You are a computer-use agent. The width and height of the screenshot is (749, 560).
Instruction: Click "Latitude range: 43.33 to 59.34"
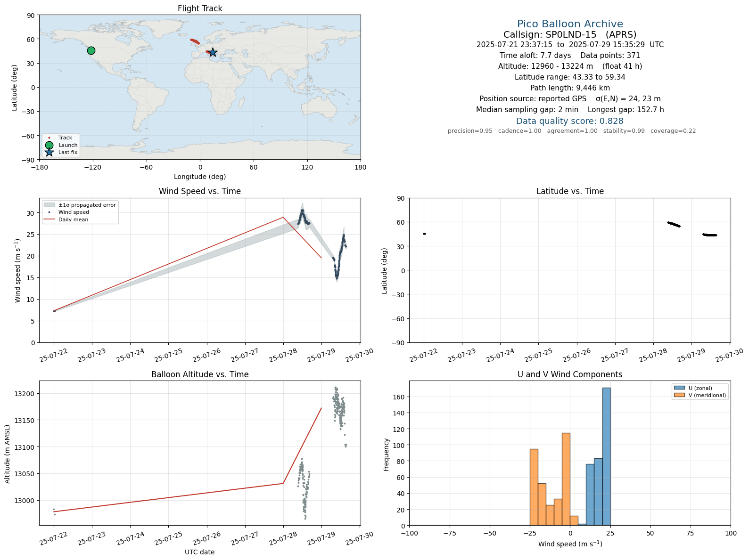570,77
